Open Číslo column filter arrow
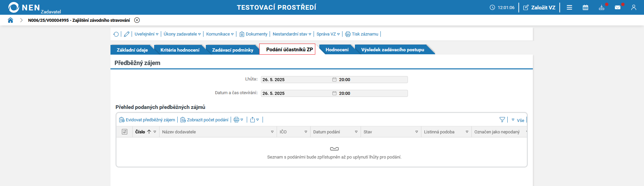The width and height of the screenshot is (644, 186). pyautogui.click(x=155, y=132)
